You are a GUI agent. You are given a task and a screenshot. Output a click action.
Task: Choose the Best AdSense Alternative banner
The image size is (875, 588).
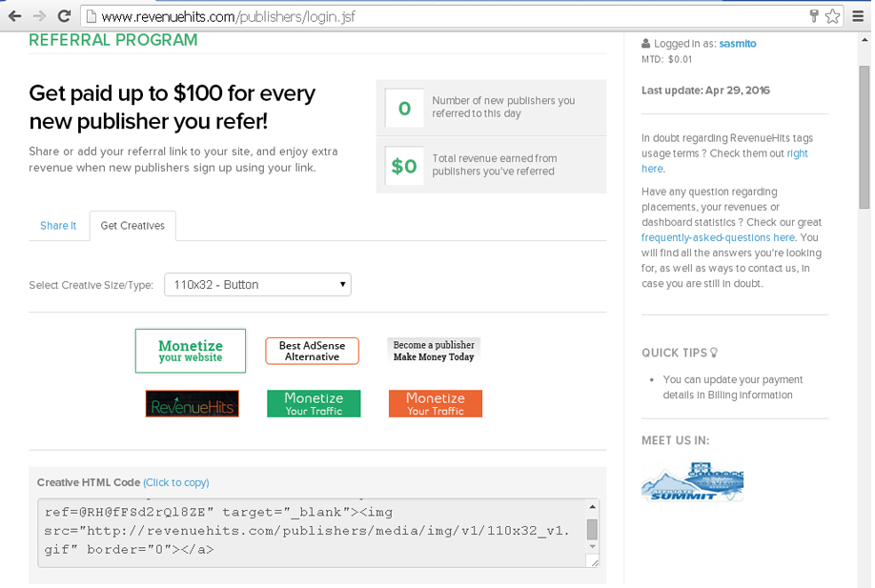tap(312, 351)
